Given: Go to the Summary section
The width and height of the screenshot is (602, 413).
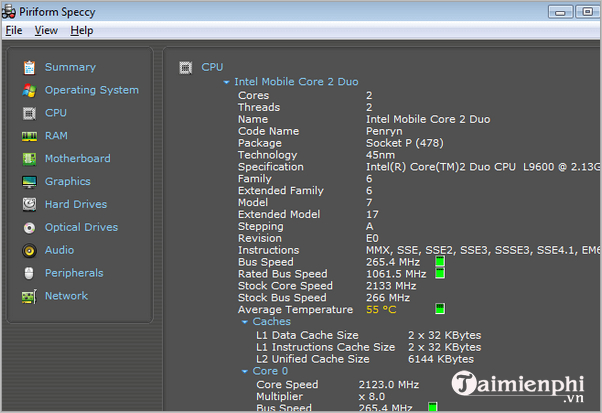Looking at the screenshot, I should 70,67.
